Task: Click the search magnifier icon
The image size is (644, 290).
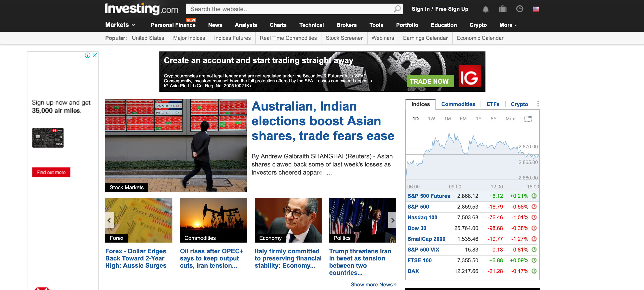Action: point(397,9)
